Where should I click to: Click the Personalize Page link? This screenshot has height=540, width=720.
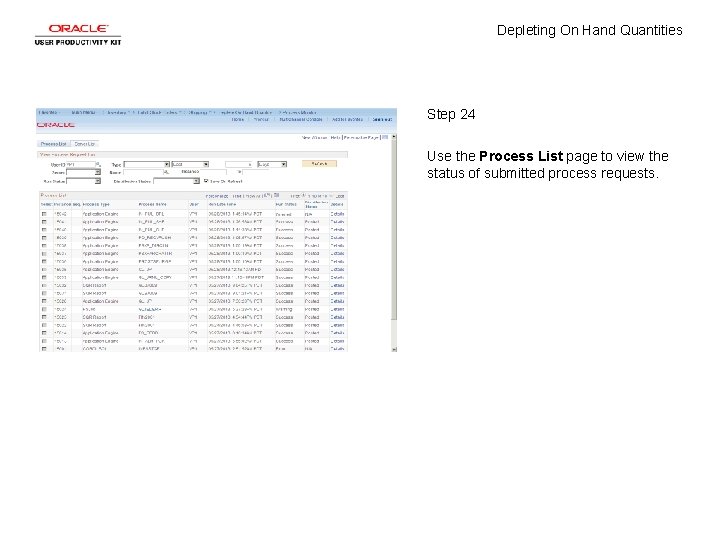(x=361, y=137)
